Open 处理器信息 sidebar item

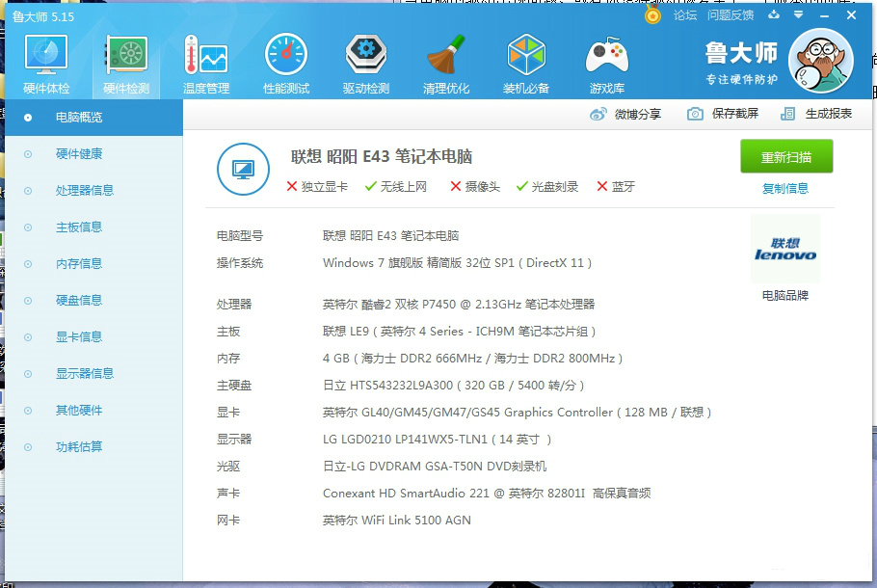(94, 191)
